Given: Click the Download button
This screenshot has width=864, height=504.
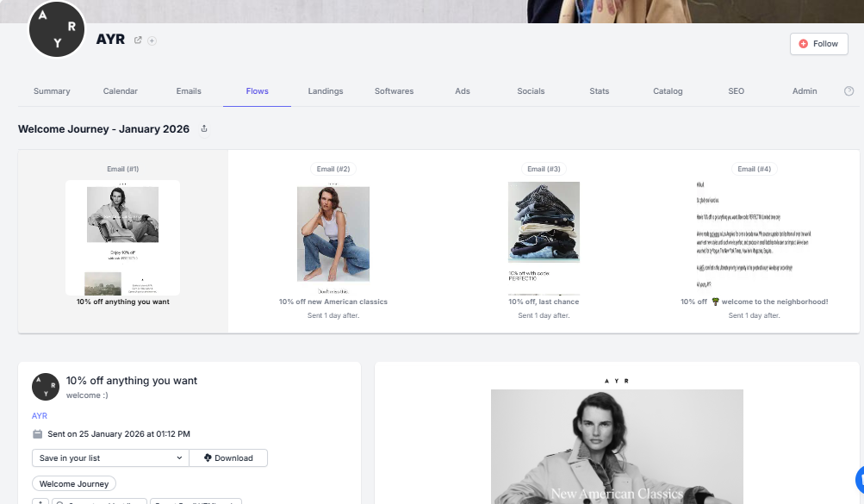Looking at the screenshot, I should (x=228, y=458).
